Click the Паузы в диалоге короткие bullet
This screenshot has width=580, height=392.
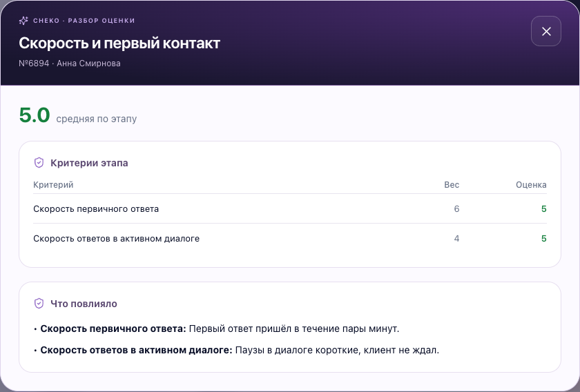(236, 350)
